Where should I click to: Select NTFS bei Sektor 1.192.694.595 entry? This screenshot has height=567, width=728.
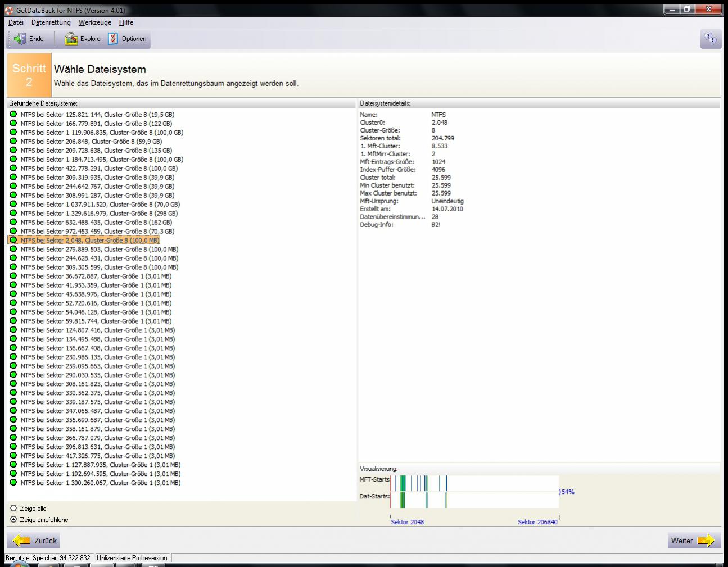(101, 474)
